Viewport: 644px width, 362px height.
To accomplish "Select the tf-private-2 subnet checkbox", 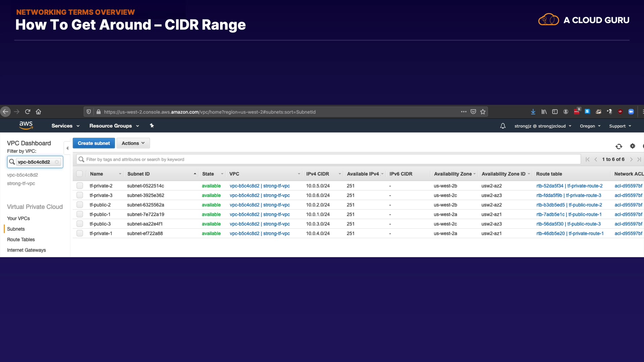I will (x=79, y=186).
